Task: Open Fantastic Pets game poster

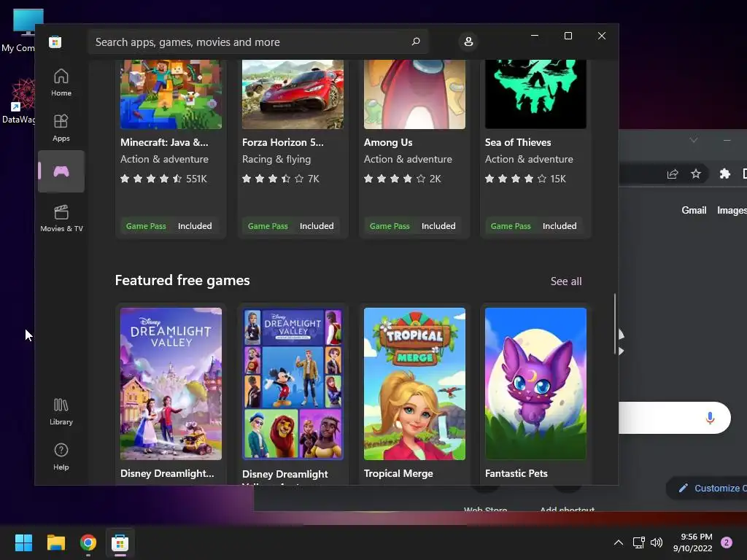Action: click(x=535, y=384)
